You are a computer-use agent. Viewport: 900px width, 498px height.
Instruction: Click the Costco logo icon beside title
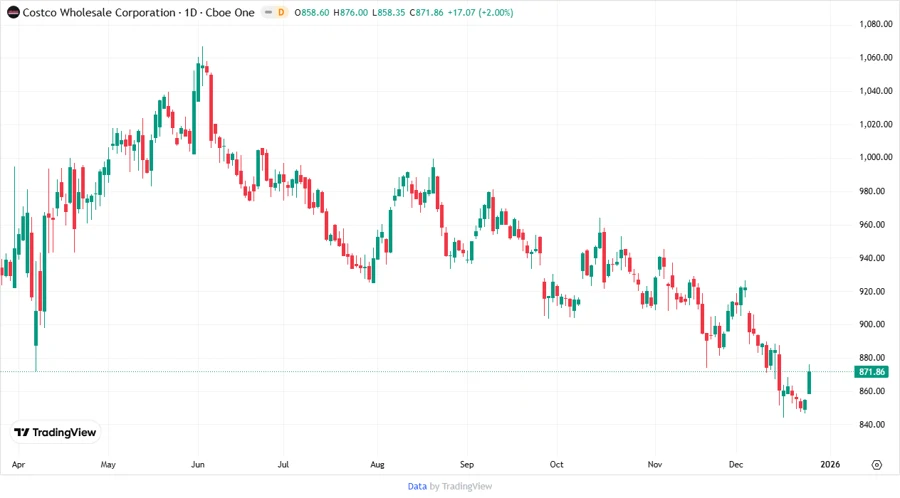[x=13, y=13]
